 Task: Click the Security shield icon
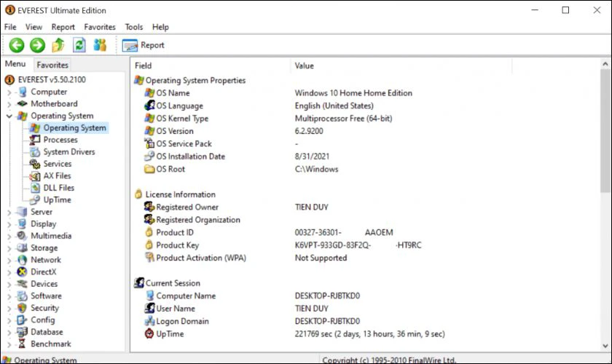pos(23,308)
